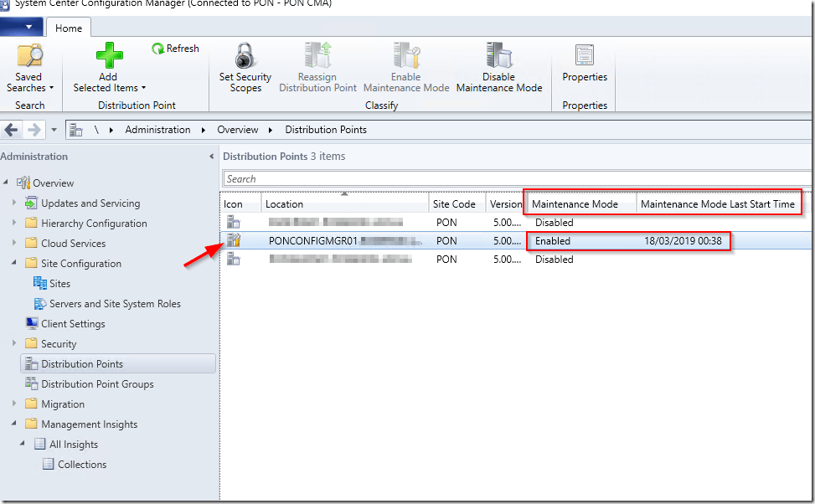Collapse the Administration navigation pane arrow
The image size is (815, 504).
[211, 157]
